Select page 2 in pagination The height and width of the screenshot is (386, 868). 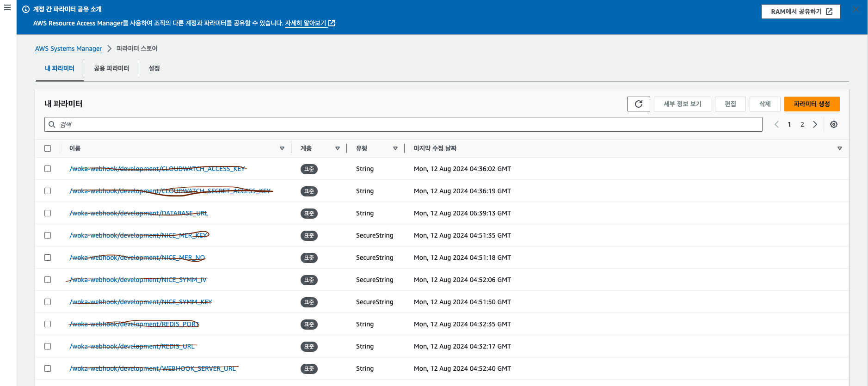point(802,124)
